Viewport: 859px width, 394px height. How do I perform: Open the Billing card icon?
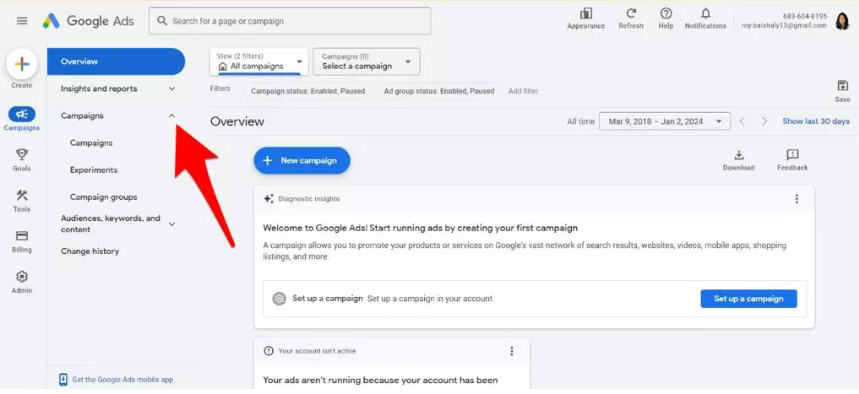(x=22, y=236)
